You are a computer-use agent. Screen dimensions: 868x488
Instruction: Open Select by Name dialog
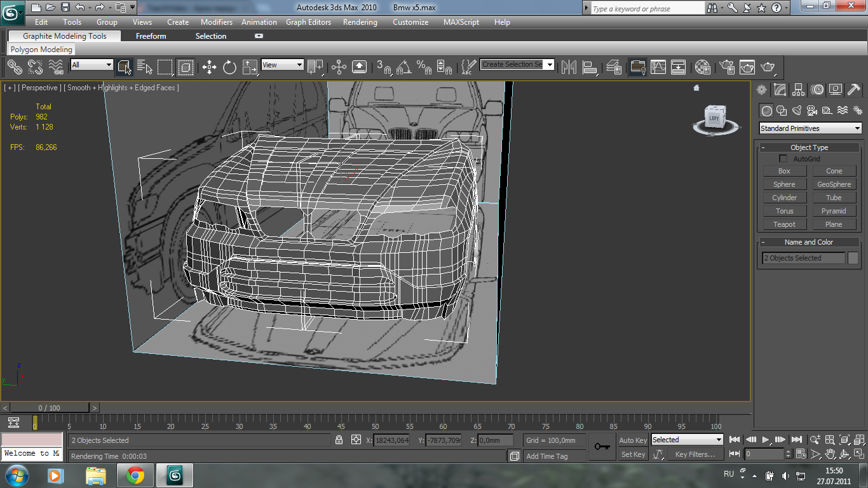[x=145, y=66]
